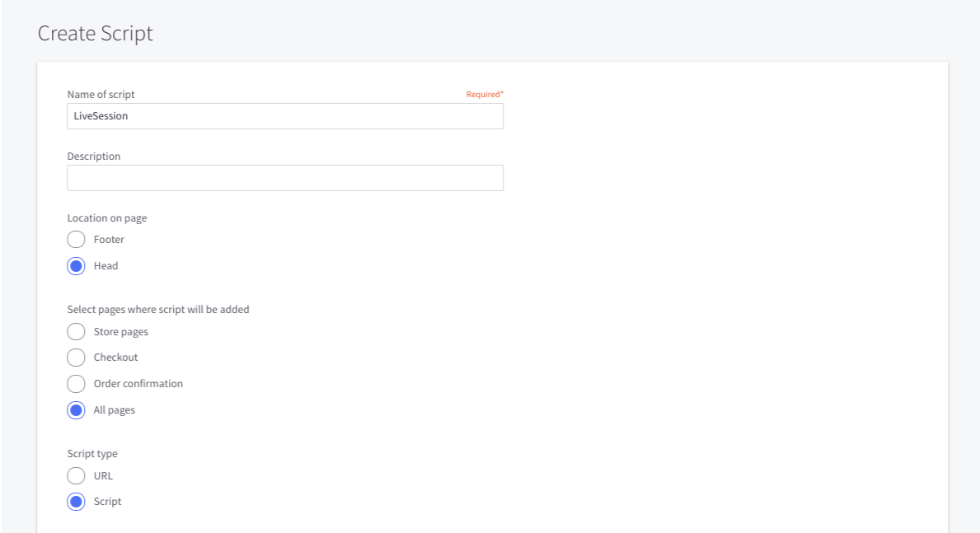
Task: Select the Footer radio button
Action: (76, 240)
